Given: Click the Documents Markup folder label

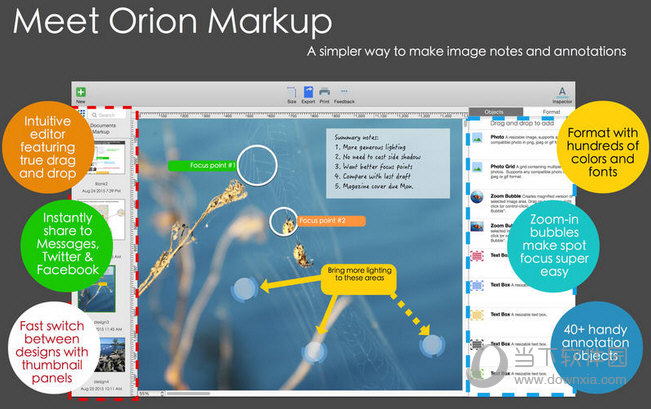Looking at the screenshot, I should coord(102,128).
